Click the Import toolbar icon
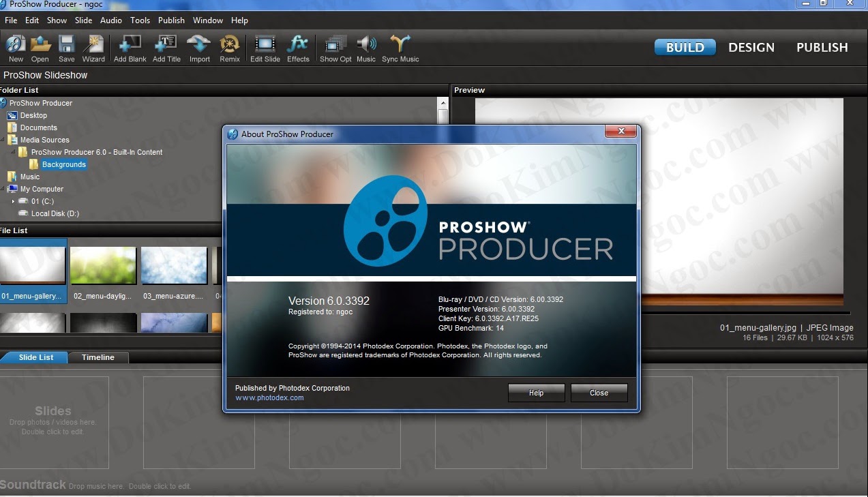The width and height of the screenshot is (868, 497). [199, 48]
